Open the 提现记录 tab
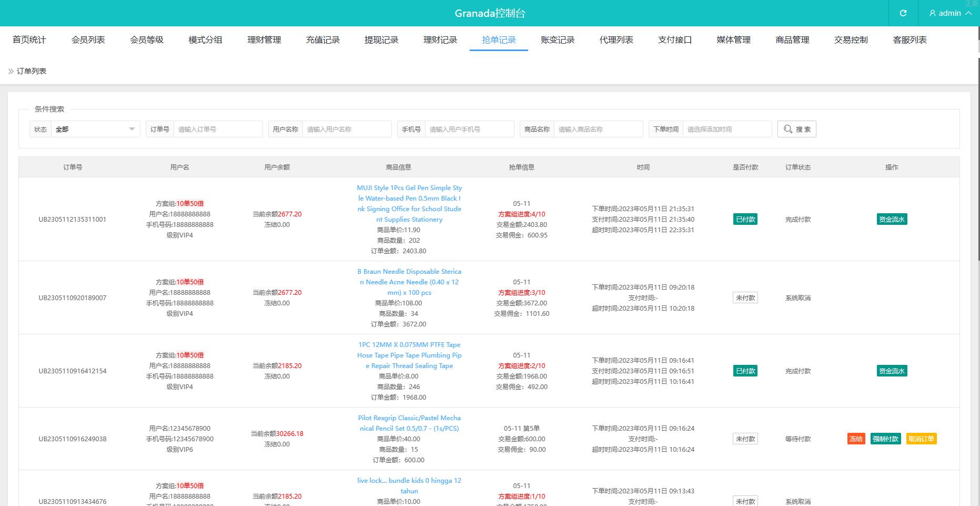Screen dimensions: 980x506 pyautogui.click(x=381, y=40)
